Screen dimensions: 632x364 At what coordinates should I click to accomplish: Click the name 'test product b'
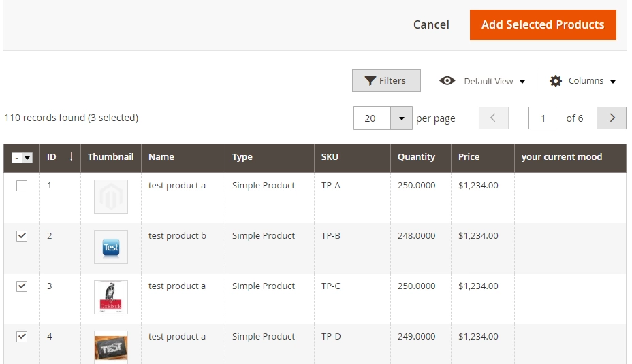click(177, 236)
